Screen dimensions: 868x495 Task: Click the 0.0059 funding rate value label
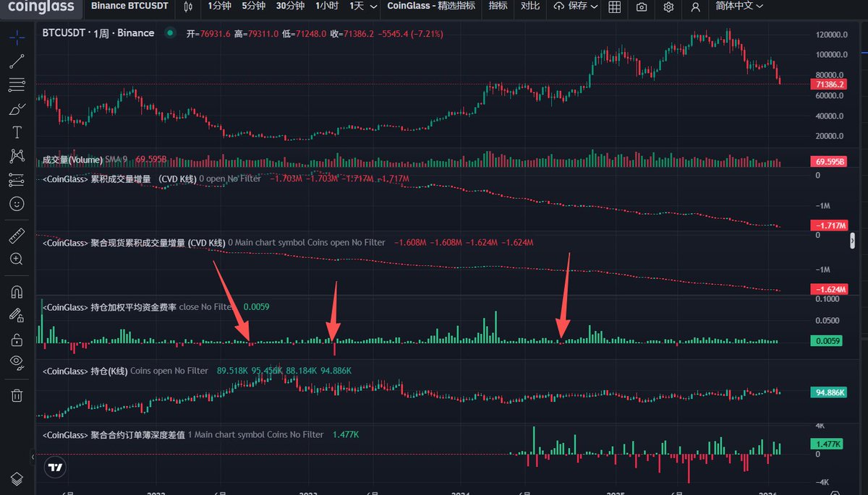point(826,341)
